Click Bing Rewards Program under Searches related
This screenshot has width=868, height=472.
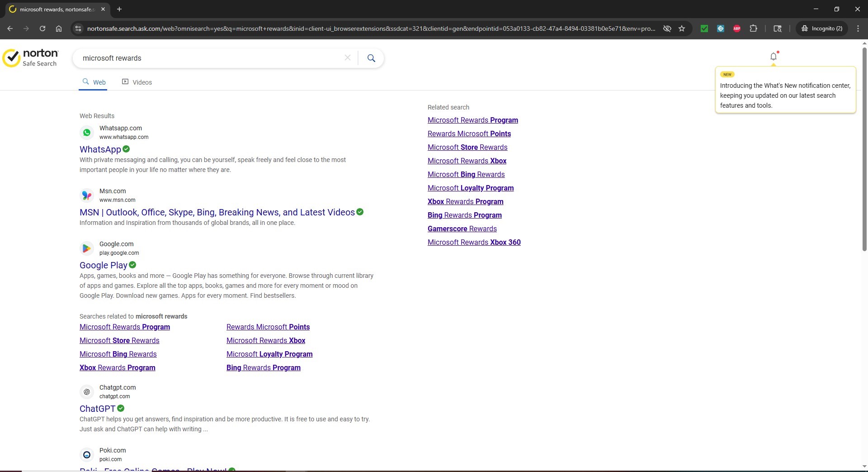point(264,367)
